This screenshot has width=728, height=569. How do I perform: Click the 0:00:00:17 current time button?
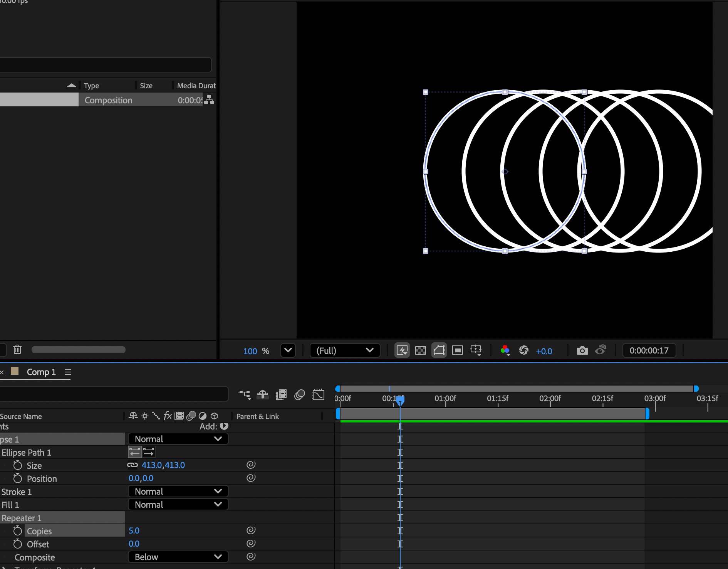[649, 350]
